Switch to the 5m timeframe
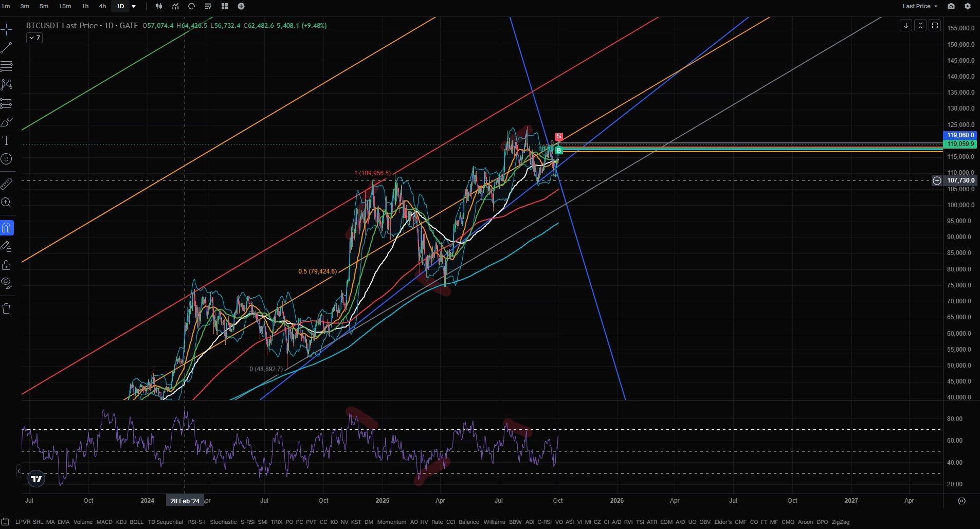980x529 pixels. (x=44, y=6)
